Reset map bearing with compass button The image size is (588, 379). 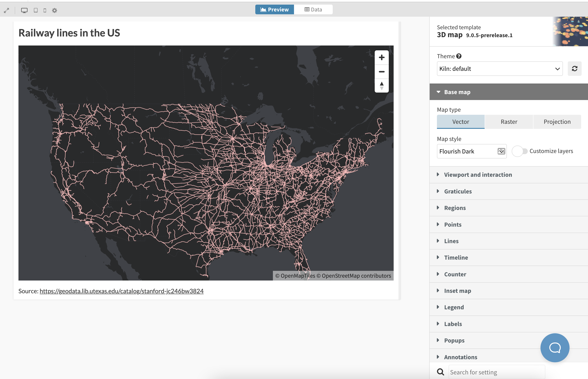point(382,86)
